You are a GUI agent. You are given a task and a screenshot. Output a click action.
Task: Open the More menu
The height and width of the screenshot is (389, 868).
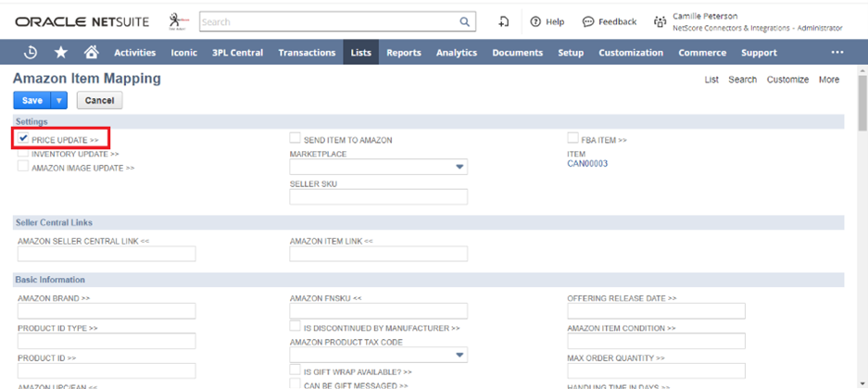tap(829, 80)
